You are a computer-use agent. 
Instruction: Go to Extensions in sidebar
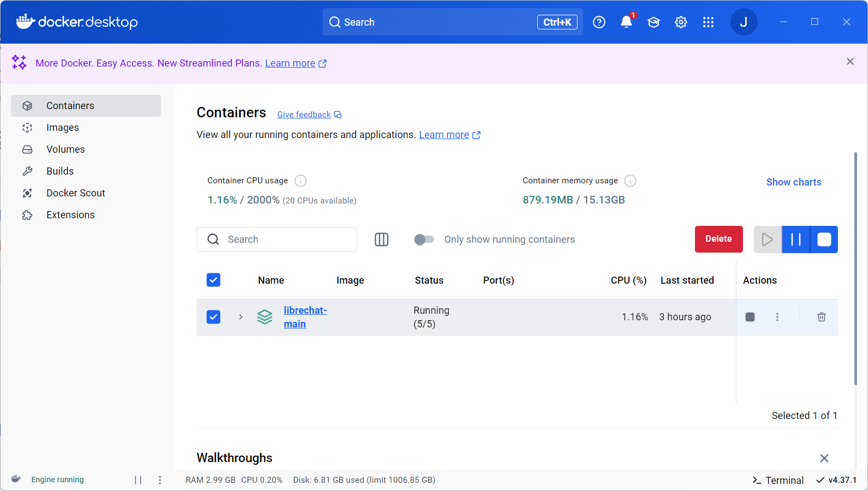[x=86, y=215]
